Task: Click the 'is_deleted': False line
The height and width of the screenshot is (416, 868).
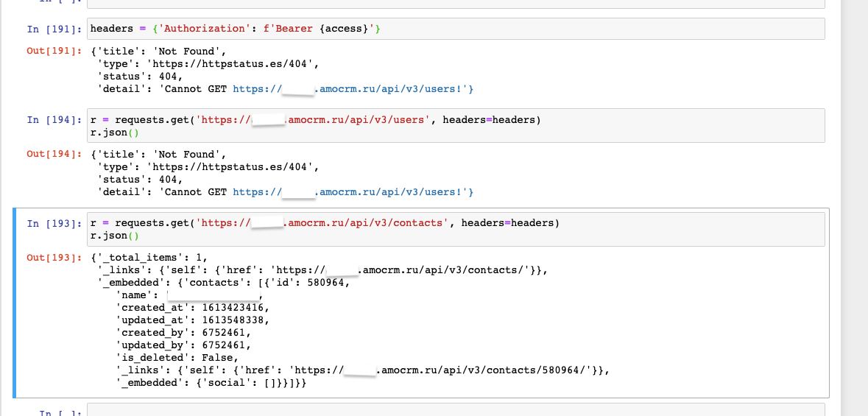Action: coord(177,358)
